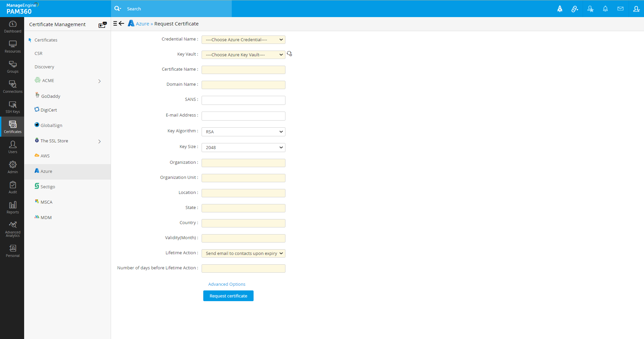Expand The SSL Store submenu
Image resolution: width=644 pixels, height=339 pixels.
coord(99,141)
